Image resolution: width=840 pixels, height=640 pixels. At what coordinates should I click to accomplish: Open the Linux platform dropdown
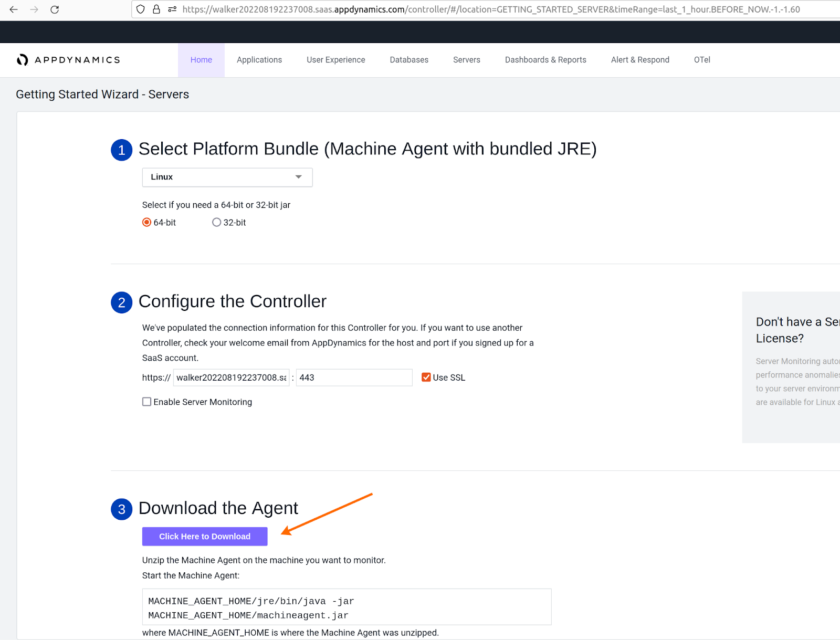tap(227, 177)
